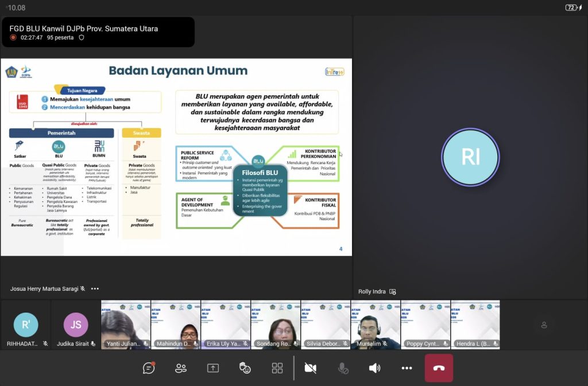The image size is (588, 386).
Task: Hang up with red leave button
Action: pos(439,368)
